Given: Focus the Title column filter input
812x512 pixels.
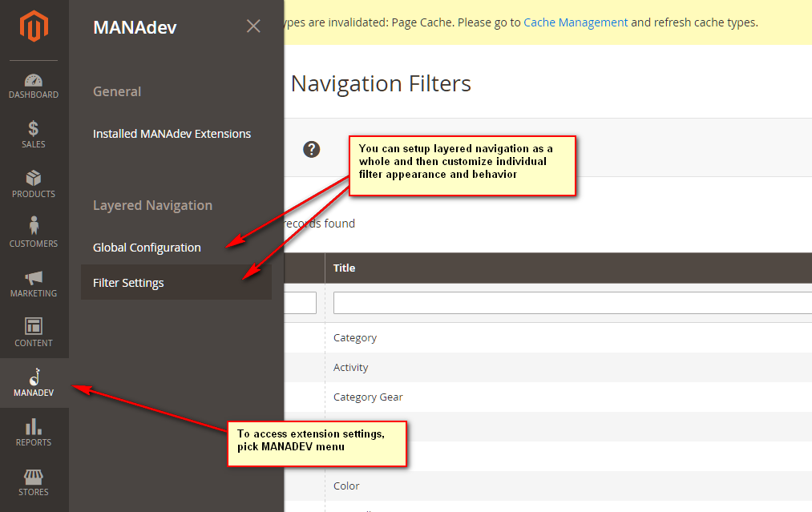Looking at the screenshot, I should coord(572,303).
